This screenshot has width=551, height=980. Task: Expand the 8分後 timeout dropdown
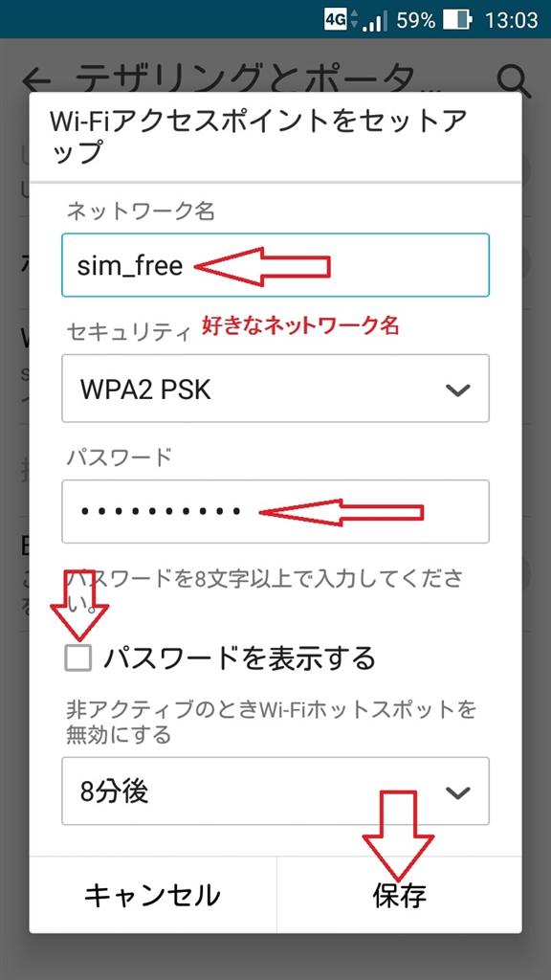click(x=275, y=791)
